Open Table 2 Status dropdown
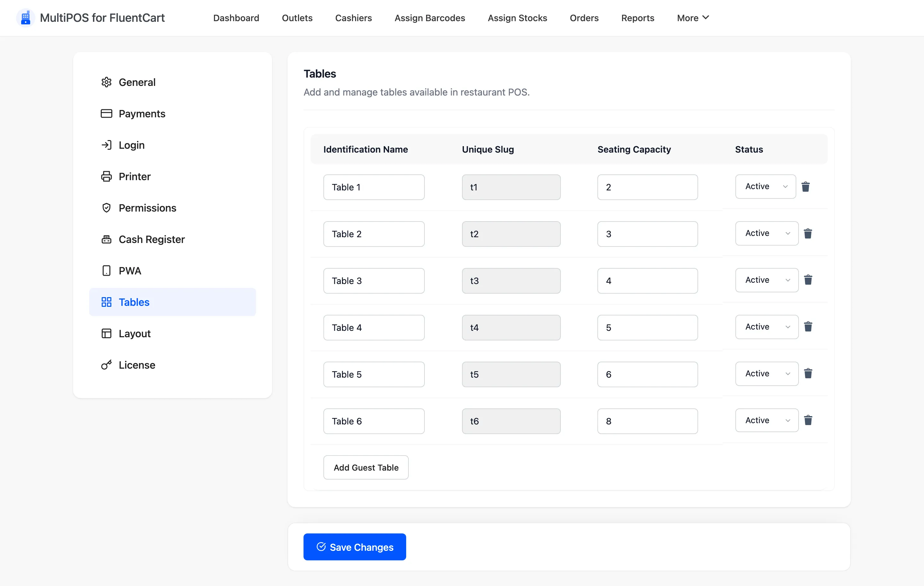Viewport: 924px width, 586px height. (x=767, y=233)
